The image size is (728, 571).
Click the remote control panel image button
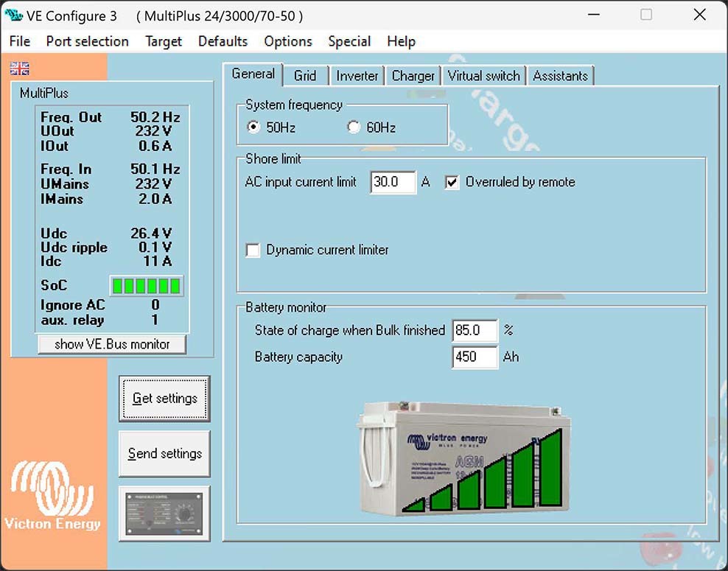164,513
